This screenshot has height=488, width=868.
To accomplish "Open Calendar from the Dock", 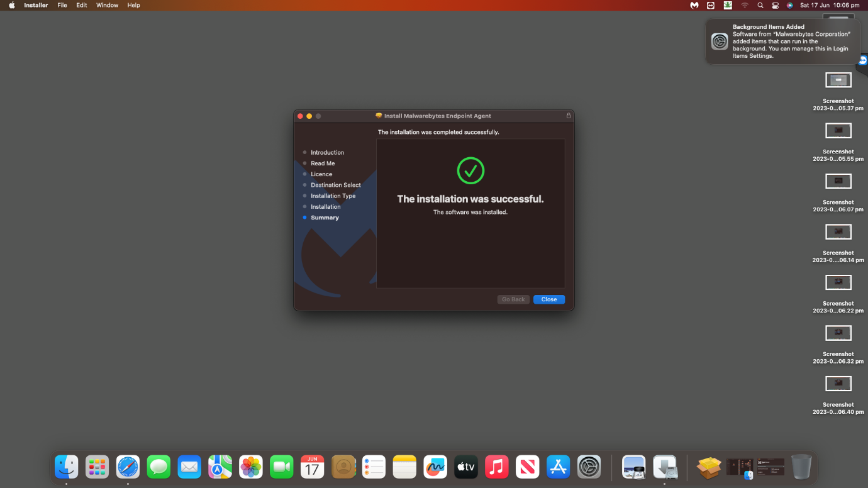I will click(313, 467).
